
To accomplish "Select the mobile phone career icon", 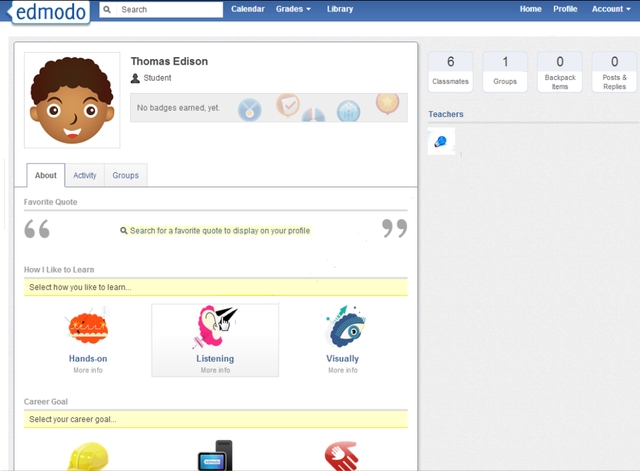I will (x=215, y=456).
